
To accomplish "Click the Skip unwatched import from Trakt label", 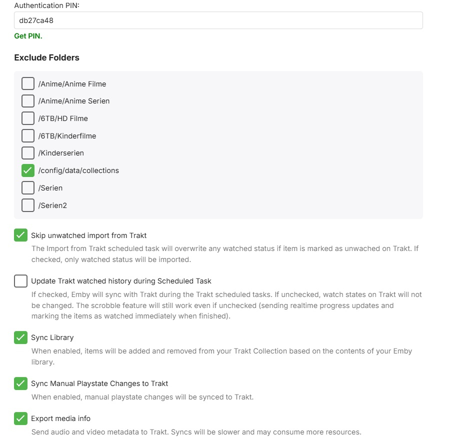I will pyautogui.click(x=88, y=235).
